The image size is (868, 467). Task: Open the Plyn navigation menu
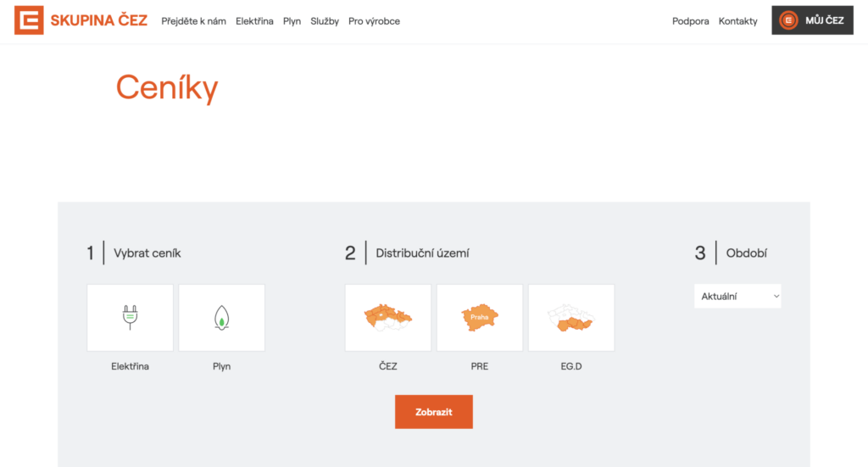tap(292, 21)
